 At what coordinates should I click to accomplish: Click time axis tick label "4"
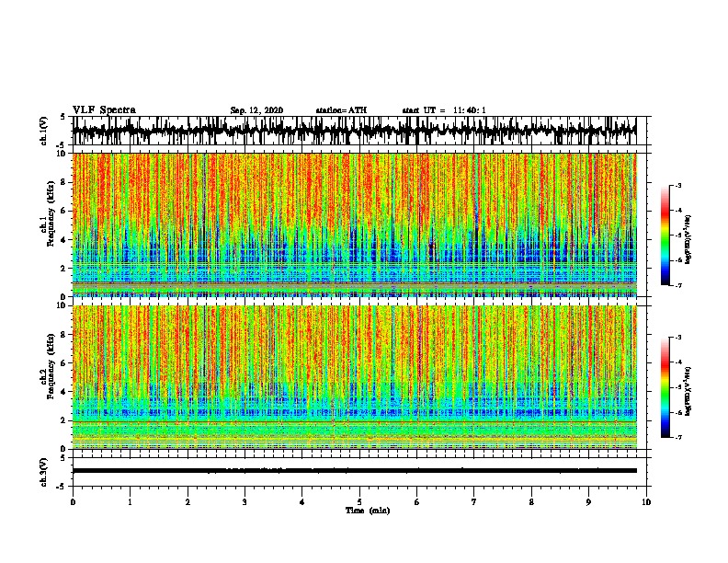302,502
